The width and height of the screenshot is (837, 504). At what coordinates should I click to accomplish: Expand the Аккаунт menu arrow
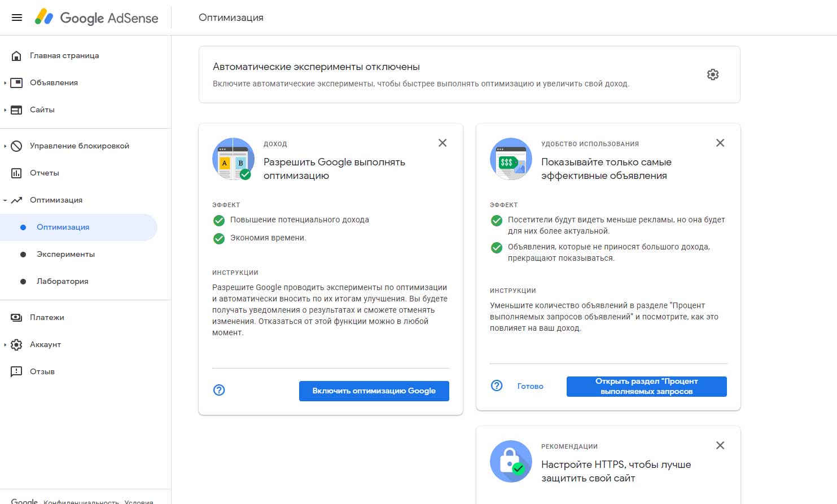5,345
